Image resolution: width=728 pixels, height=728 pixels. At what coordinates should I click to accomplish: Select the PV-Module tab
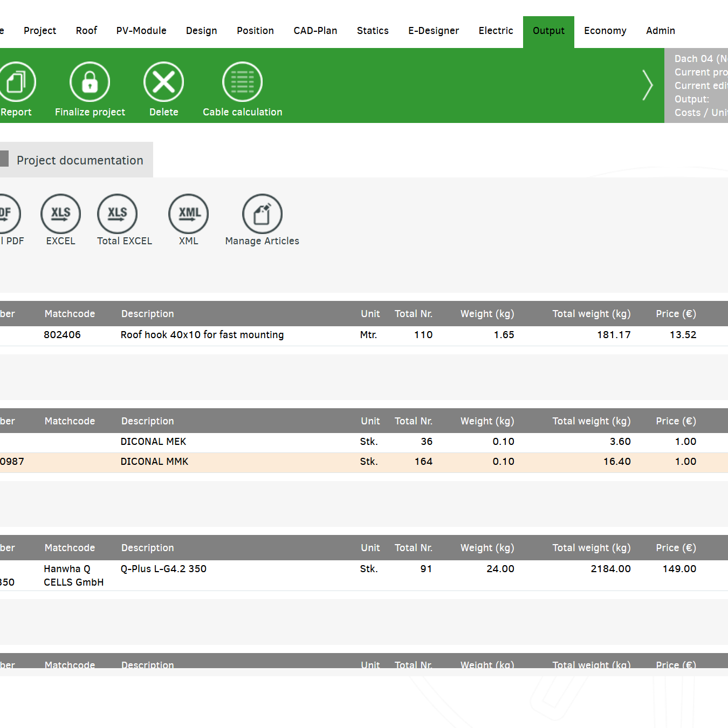(x=141, y=31)
